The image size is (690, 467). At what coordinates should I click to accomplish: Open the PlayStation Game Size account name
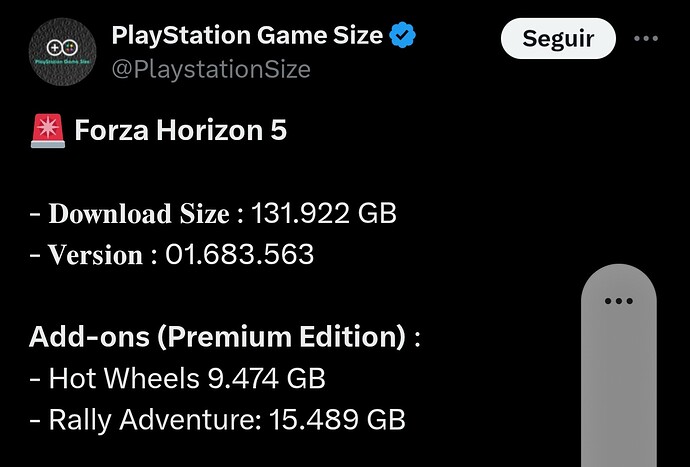pyautogui.click(x=247, y=37)
